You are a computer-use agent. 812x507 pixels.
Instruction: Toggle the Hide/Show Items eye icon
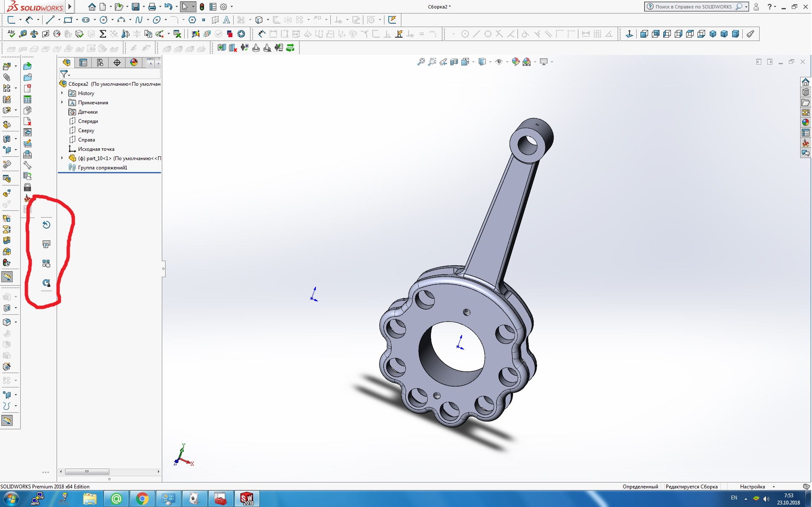pos(499,62)
